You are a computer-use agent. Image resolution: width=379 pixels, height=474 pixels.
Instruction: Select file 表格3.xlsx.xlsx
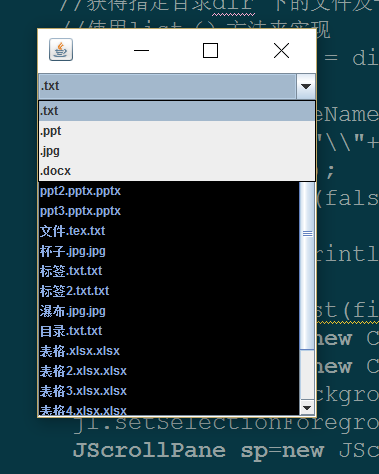(169, 391)
